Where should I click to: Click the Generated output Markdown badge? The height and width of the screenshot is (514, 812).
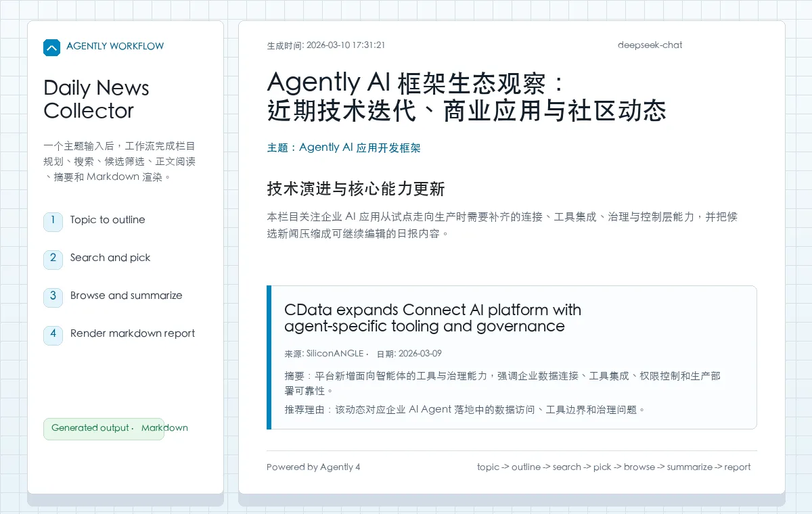click(x=104, y=429)
